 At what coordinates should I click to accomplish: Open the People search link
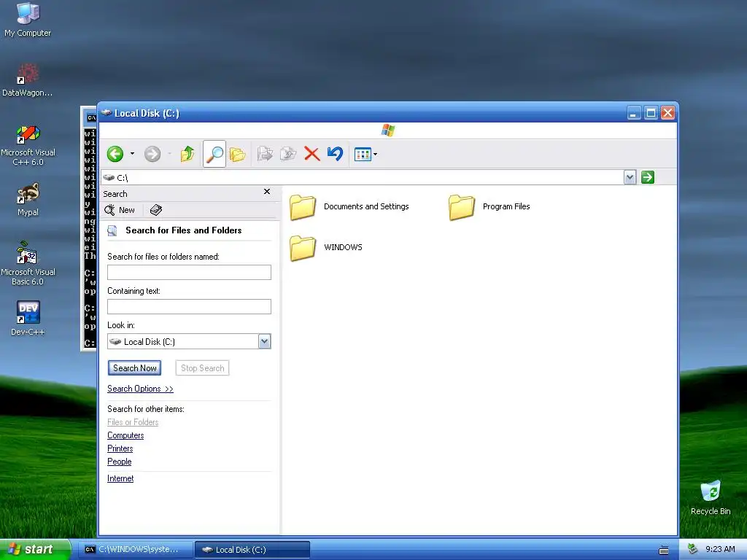click(119, 462)
